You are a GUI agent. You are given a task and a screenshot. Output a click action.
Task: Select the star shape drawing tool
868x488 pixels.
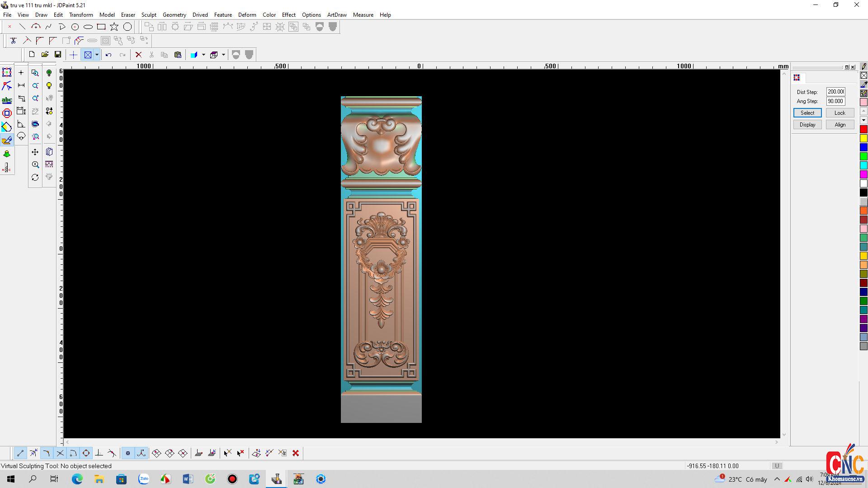[114, 27]
